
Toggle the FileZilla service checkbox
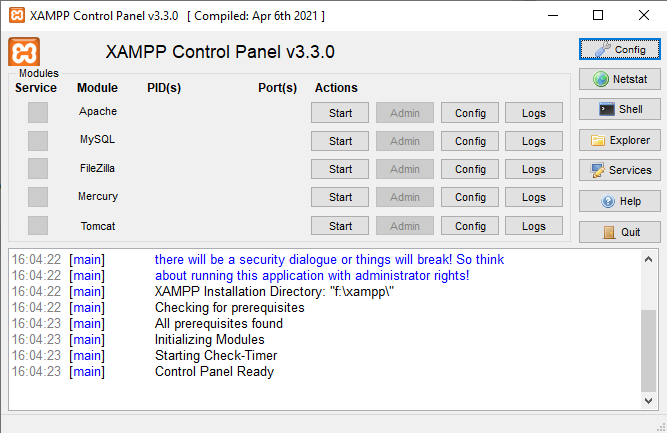38,169
